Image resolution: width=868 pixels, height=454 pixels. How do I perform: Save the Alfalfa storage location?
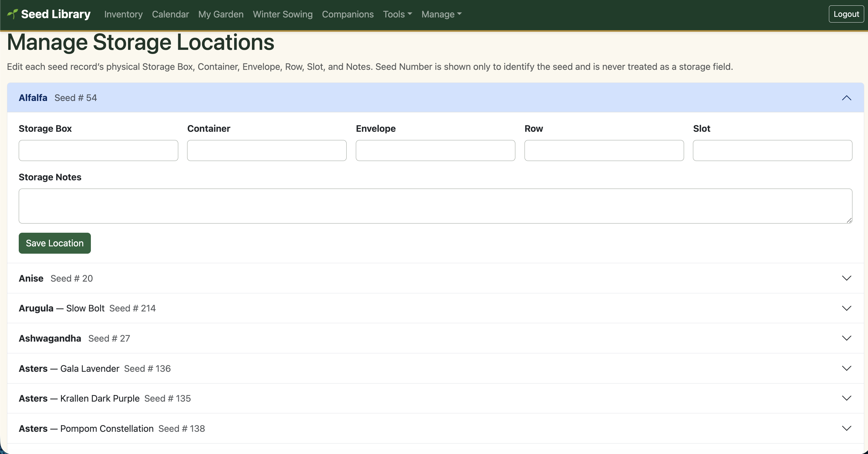pos(55,243)
